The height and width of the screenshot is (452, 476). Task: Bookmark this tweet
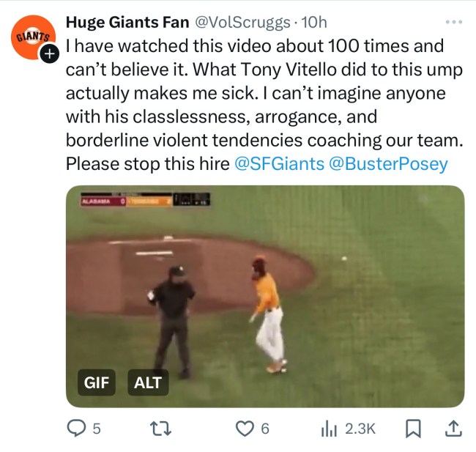(x=413, y=428)
